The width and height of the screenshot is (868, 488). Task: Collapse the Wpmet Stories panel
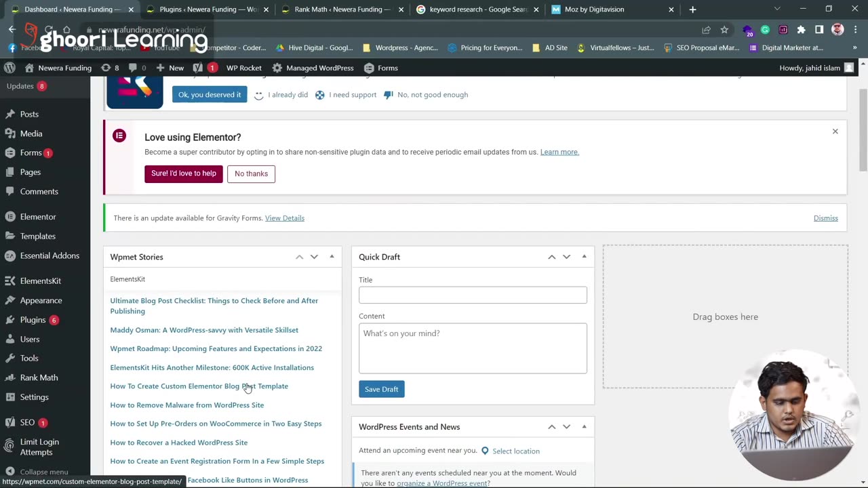[332, 257]
